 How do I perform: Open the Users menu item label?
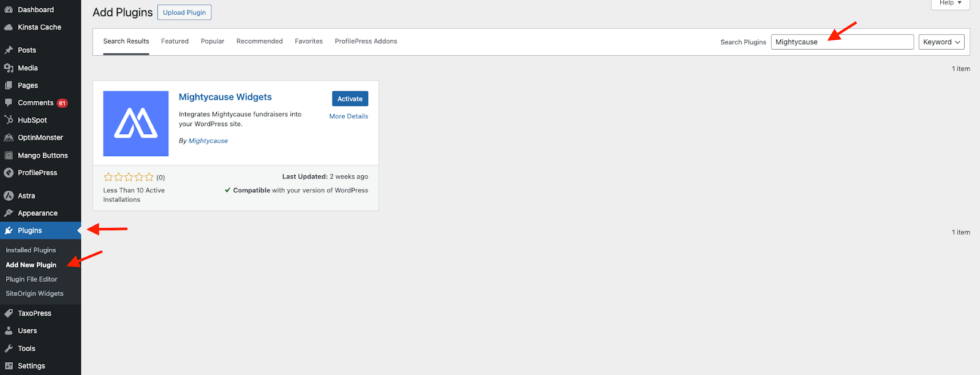28,331
